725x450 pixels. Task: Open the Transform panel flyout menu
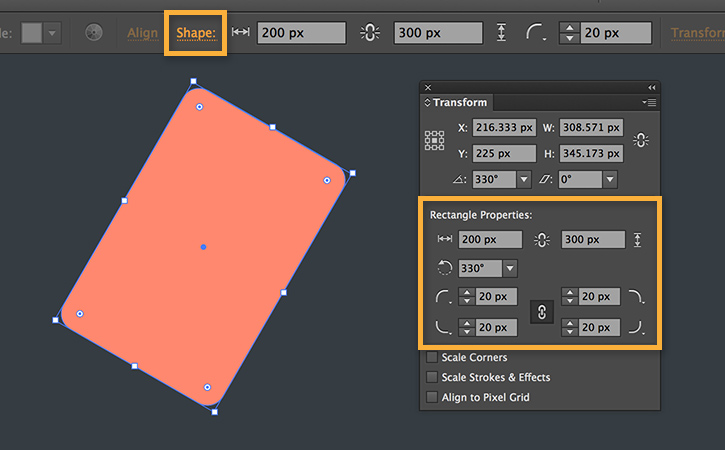[649, 102]
